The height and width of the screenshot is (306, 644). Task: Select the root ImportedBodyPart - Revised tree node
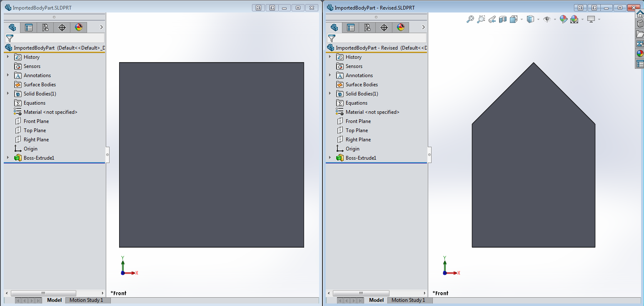377,48
